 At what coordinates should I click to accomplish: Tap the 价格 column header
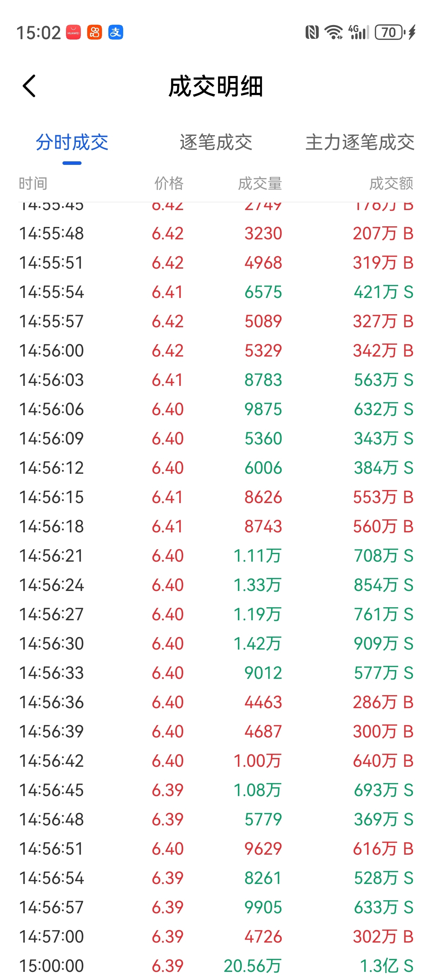[169, 184]
